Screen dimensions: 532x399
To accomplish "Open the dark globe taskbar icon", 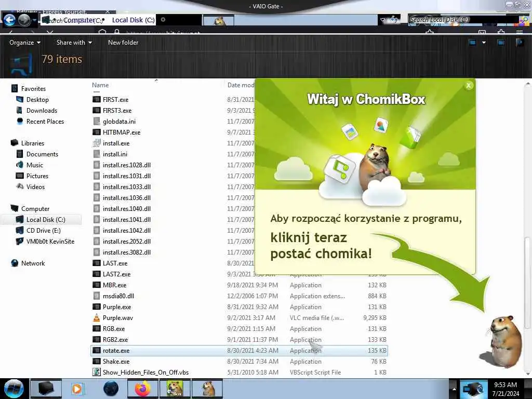I will click(111, 389).
